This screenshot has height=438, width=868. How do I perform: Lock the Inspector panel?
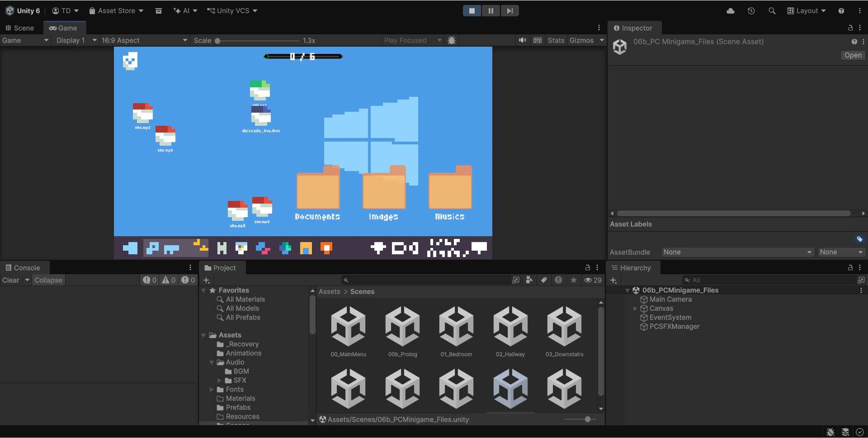(x=850, y=28)
